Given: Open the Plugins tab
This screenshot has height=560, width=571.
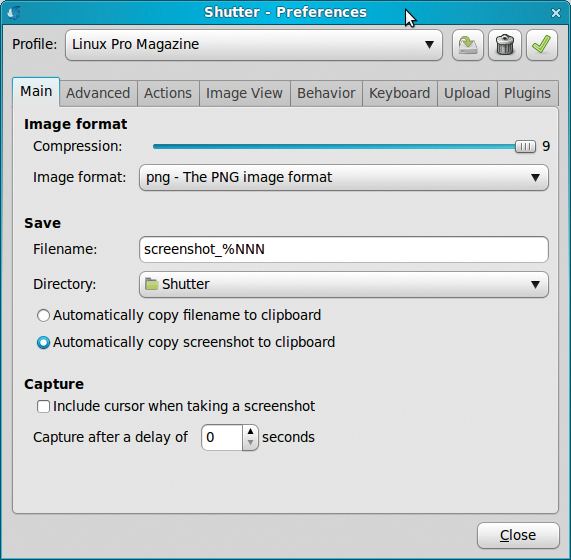Looking at the screenshot, I should 527,93.
